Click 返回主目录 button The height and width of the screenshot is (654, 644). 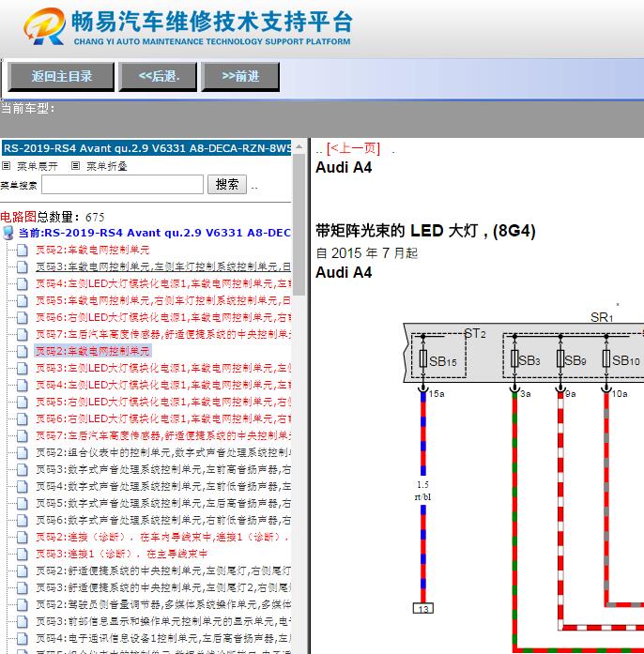click(61, 76)
